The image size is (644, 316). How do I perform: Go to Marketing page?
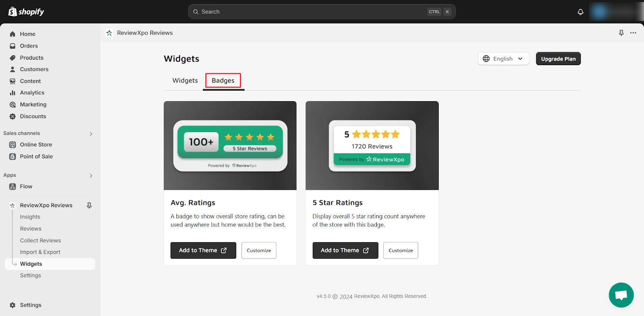pos(33,104)
